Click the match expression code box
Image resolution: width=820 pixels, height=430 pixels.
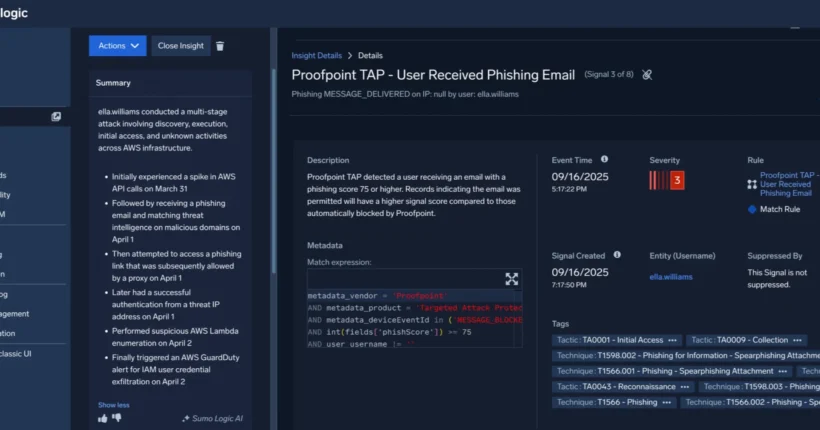coord(415,308)
